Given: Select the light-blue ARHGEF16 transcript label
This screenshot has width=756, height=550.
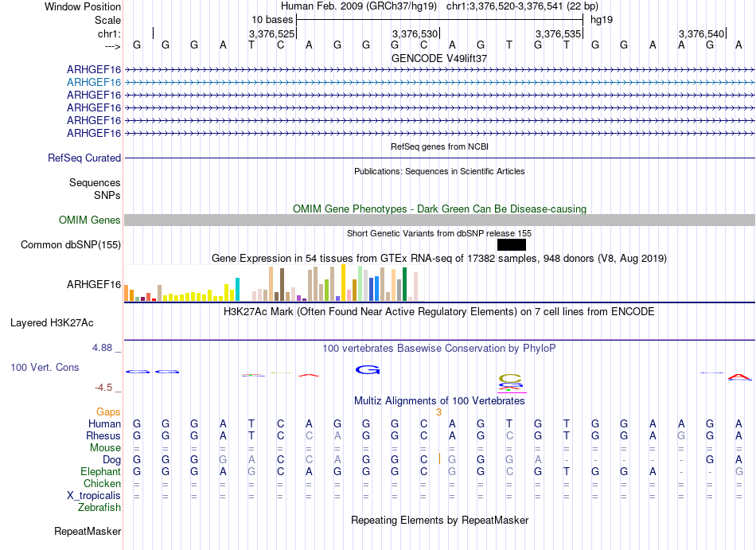Looking at the screenshot, I should pyautogui.click(x=94, y=82).
